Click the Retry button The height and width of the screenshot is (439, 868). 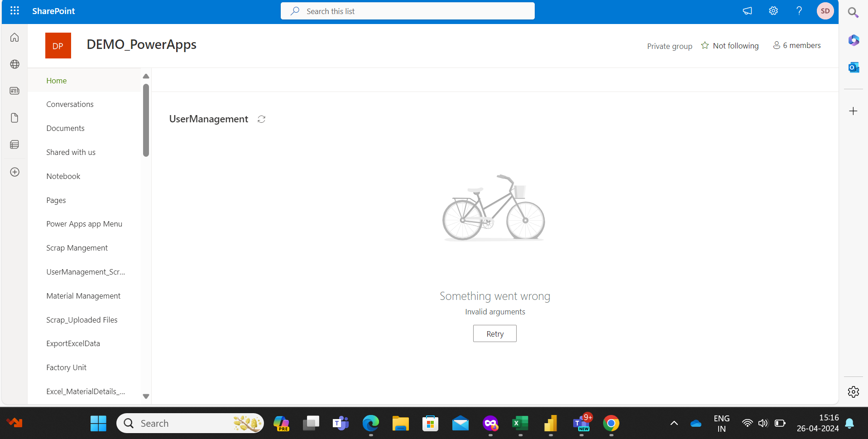(494, 333)
